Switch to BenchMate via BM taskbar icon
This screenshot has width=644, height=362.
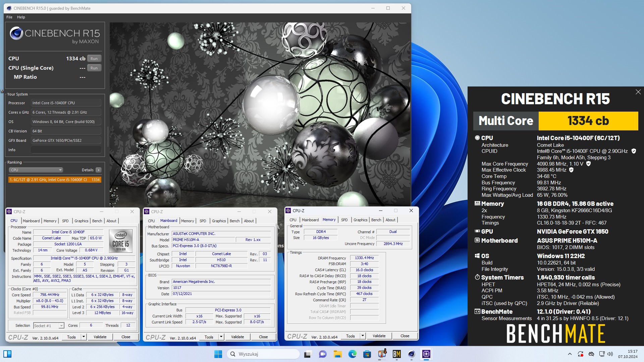[397, 354]
